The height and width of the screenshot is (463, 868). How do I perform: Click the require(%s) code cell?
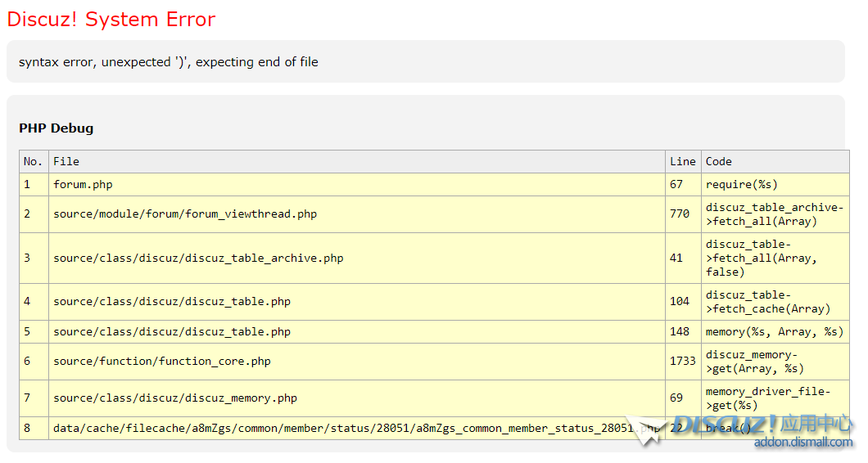tap(742, 185)
